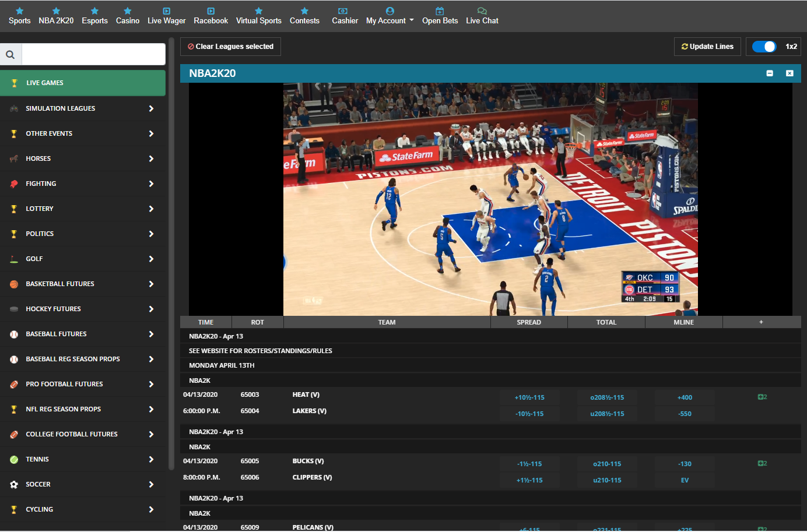Toggle the blue 1x2 switch
Screen dimensions: 807x532
[764, 47]
